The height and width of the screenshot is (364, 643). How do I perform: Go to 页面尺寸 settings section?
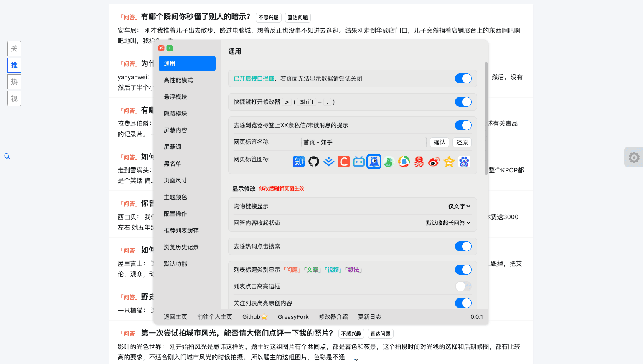(x=187, y=180)
